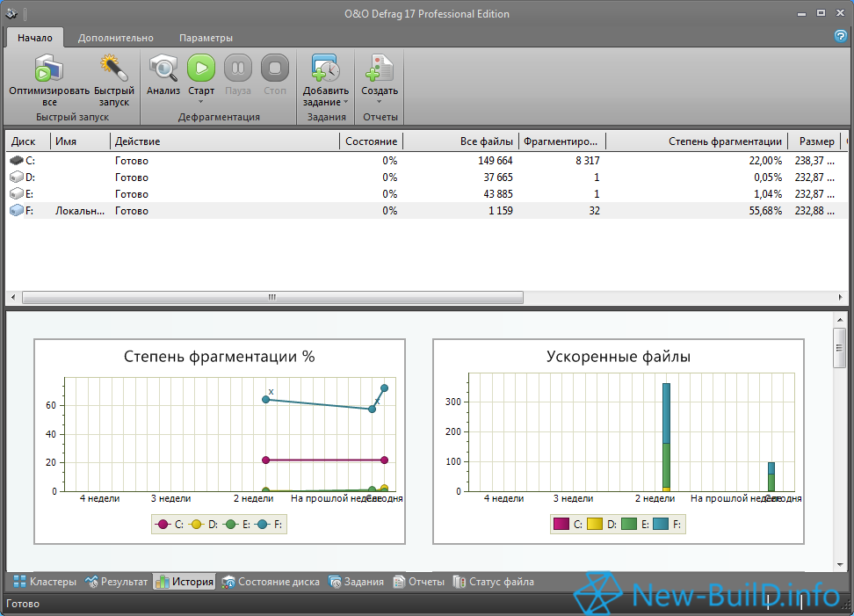Click the 37 665 files cell for D:
This screenshot has height=616, width=854.
[x=498, y=177]
